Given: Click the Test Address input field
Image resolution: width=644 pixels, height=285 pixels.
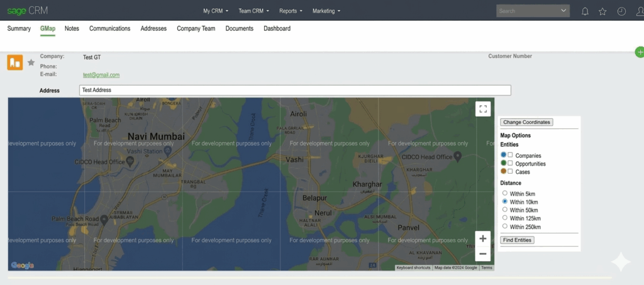Looking at the screenshot, I should (295, 90).
